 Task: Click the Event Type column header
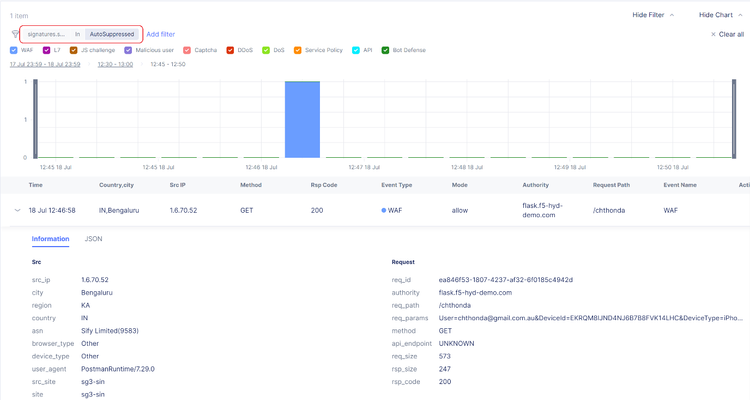[397, 185]
